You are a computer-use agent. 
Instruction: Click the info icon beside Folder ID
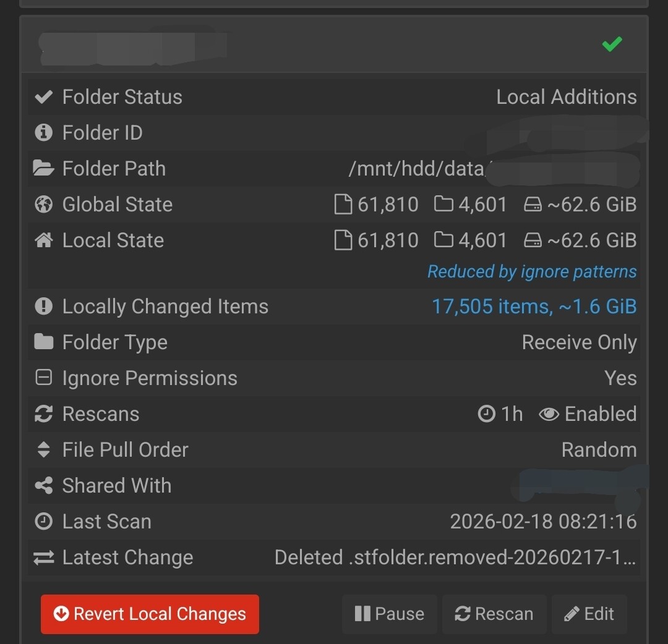pos(44,132)
